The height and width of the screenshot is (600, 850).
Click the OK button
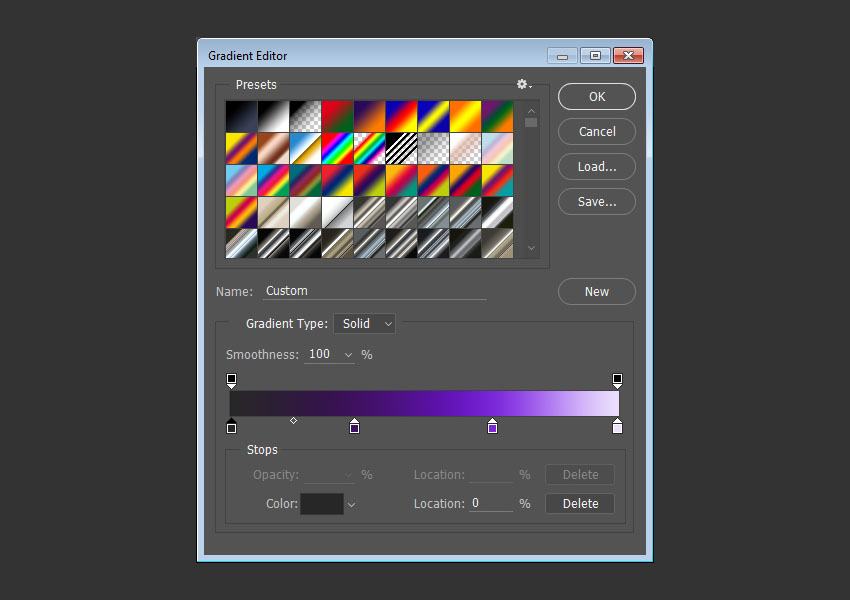[596, 97]
